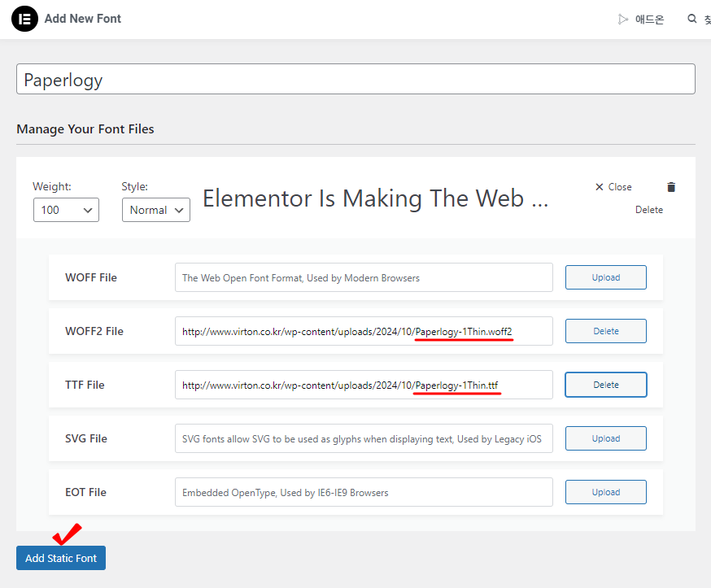Close the font variation panel
711x588 pixels.
pyautogui.click(x=613, y=187)
